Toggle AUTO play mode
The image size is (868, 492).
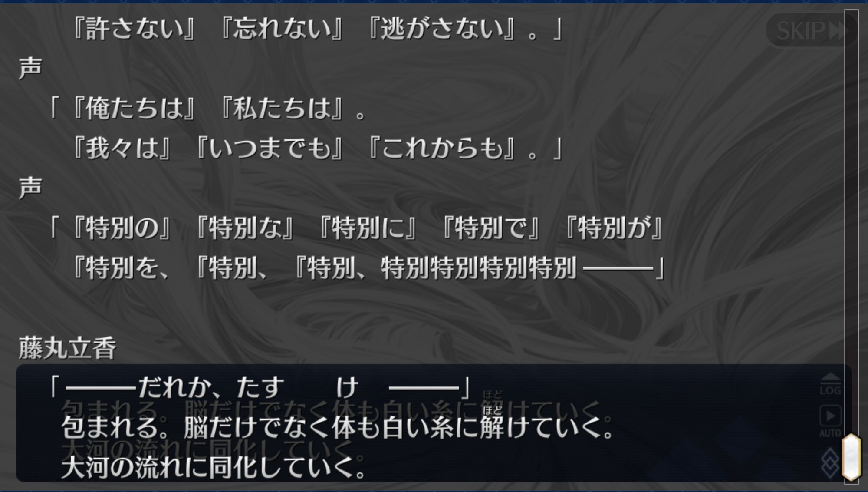[830, 421]
